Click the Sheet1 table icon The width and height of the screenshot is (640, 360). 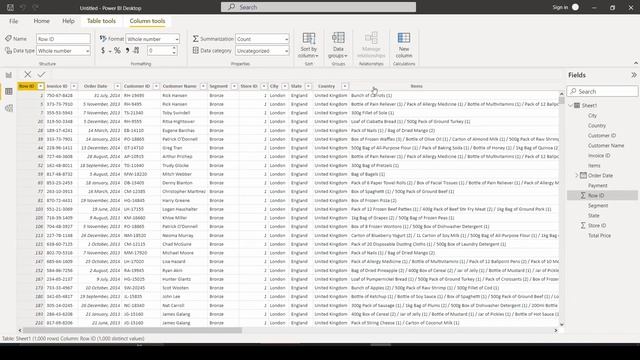click(x=577, y=105)
